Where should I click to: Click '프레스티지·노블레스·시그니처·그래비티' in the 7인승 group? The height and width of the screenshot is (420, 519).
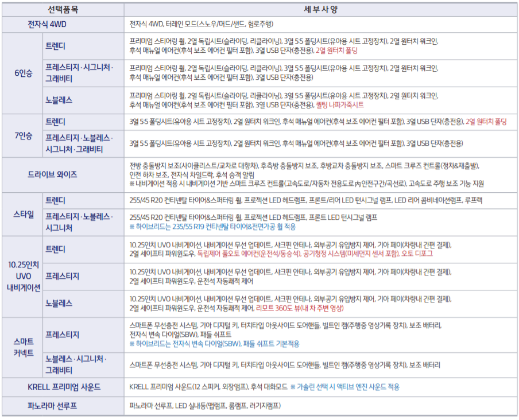(79, 143)
